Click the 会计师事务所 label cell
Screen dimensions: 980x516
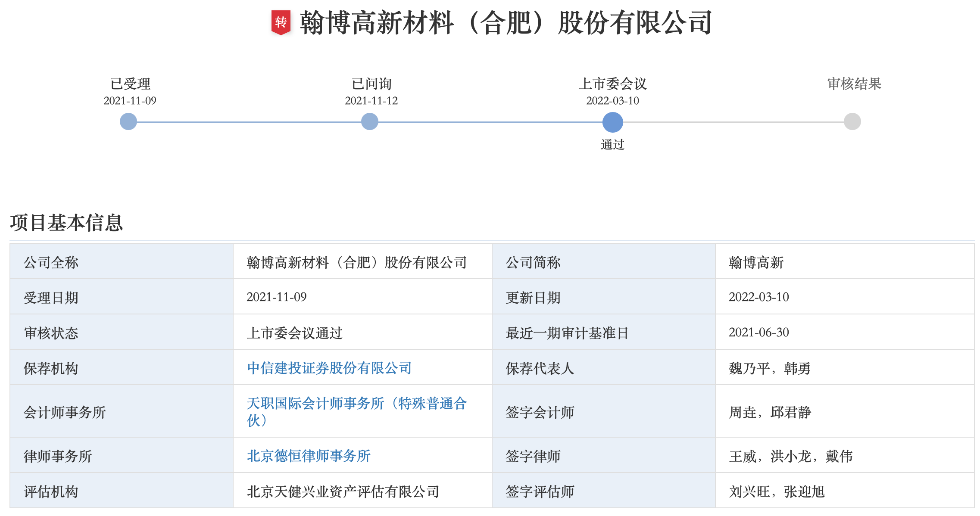[122, 411]
